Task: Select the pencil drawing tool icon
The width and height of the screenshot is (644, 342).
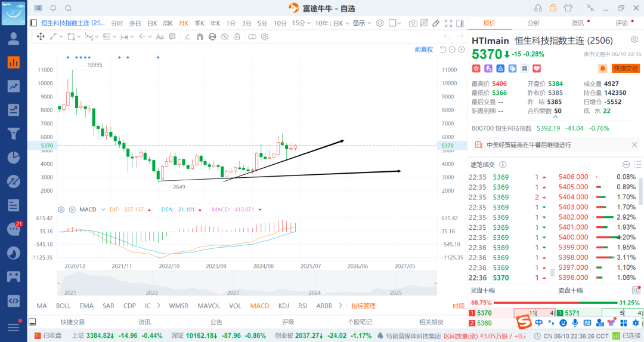Action: tap(436, 23)
